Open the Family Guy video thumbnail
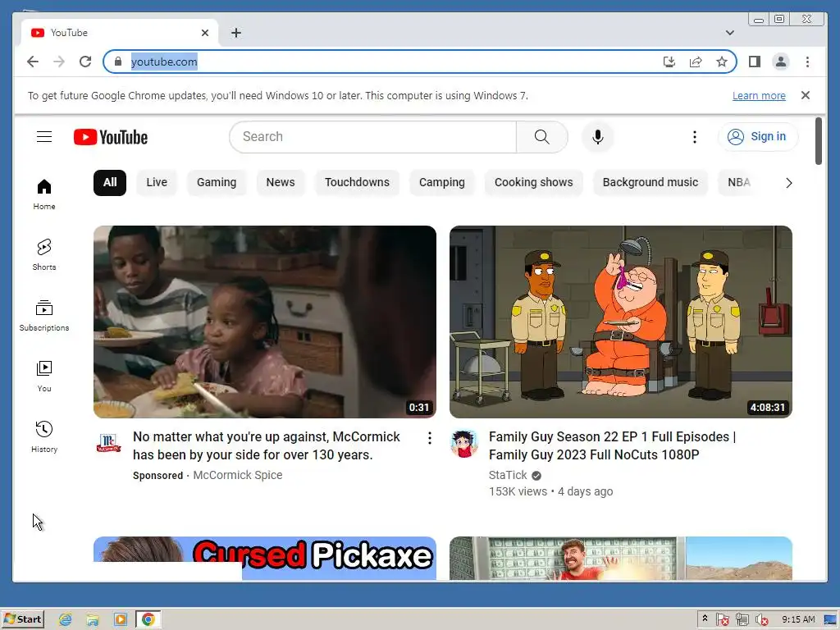840x630 pixels. pos(621,322)
